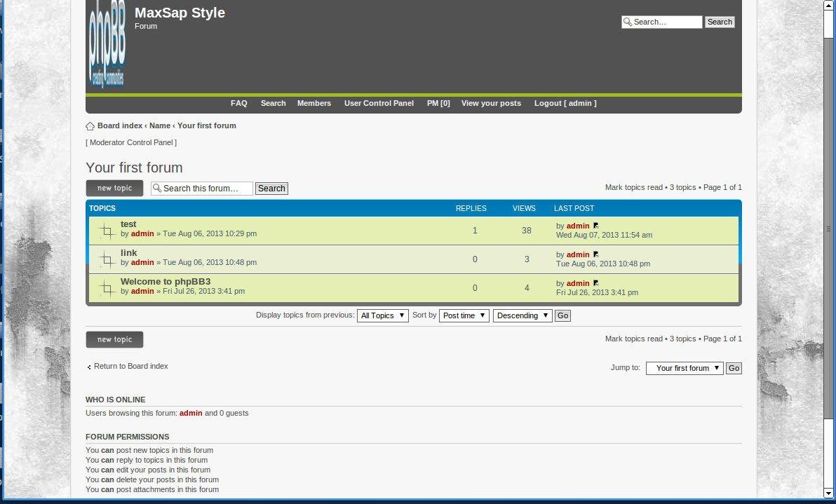The height and width of the screenshot is (504, 836).
Task: Open the Sort by Post time dropdown
Action: click(464, 315)
